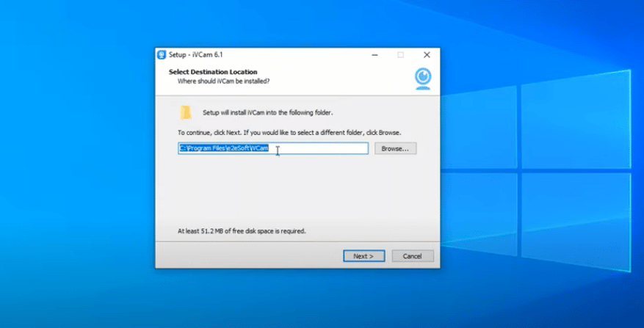This screenshot has height=328, width=644.
Task: Click the "To continue, click Next" instruction
Action: (x=289, y=133)
